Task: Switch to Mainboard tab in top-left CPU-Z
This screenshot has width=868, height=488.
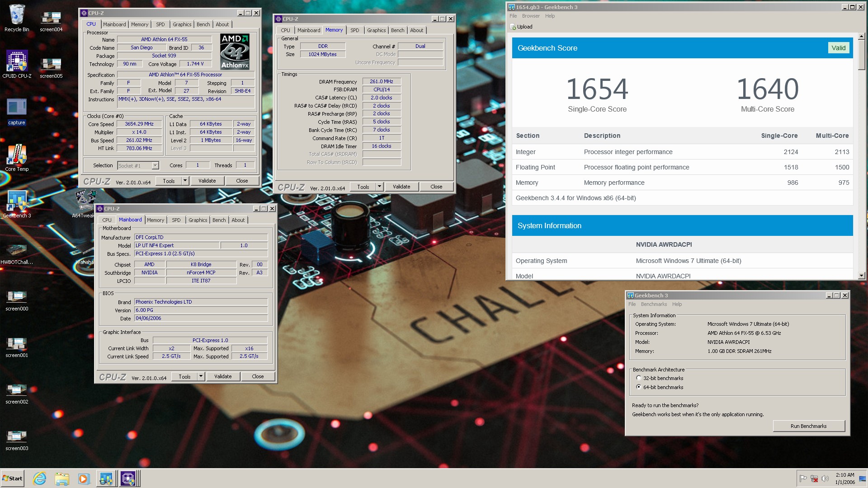Action: [114, 24]
